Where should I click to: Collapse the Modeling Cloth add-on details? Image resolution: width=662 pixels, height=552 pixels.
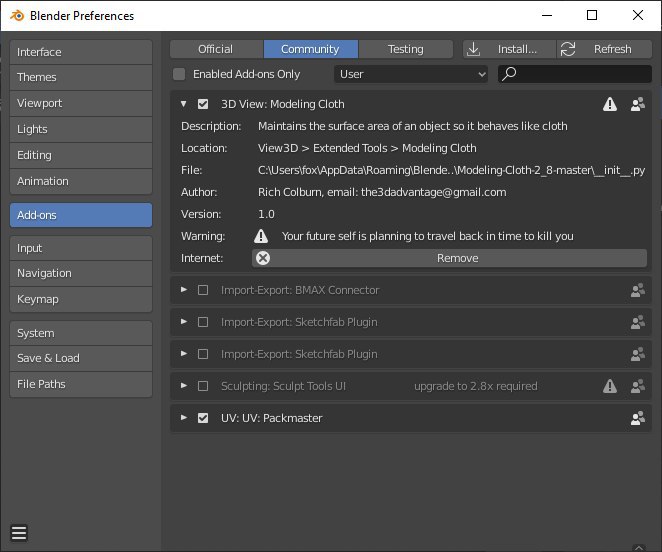tap(184, 104)
